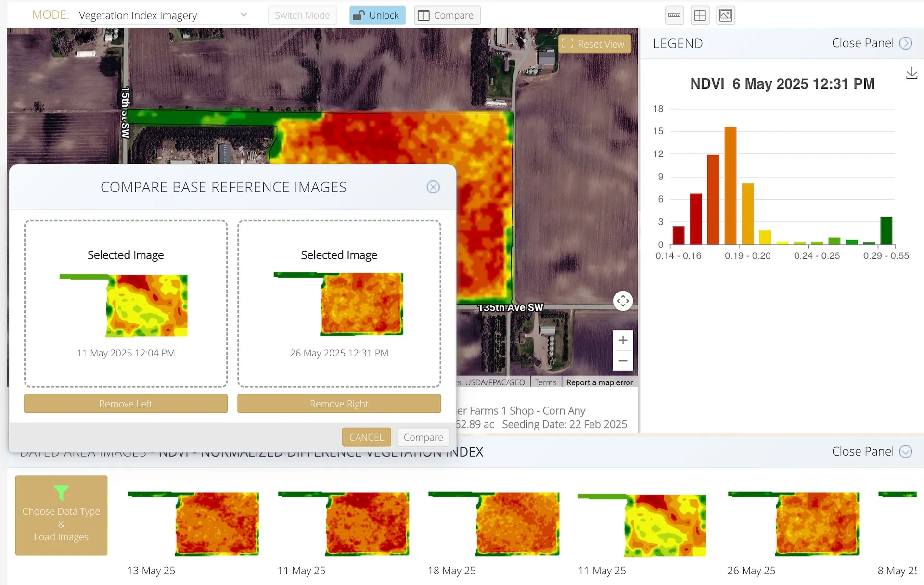Select the 18 May 25 NDVI thumbnail

494,523
